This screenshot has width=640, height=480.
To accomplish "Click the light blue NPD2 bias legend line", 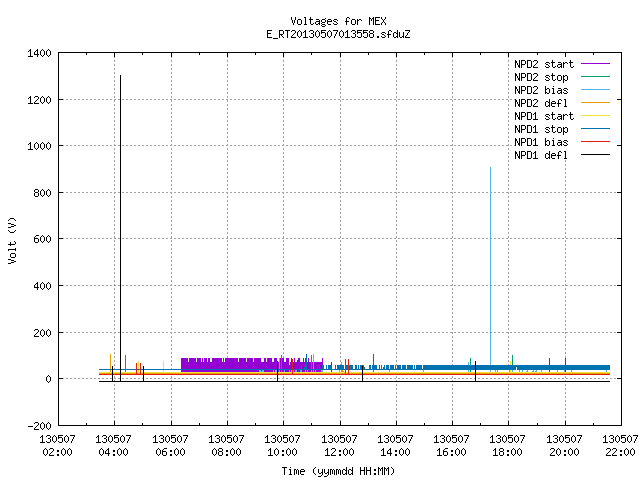I will (596, 90).
